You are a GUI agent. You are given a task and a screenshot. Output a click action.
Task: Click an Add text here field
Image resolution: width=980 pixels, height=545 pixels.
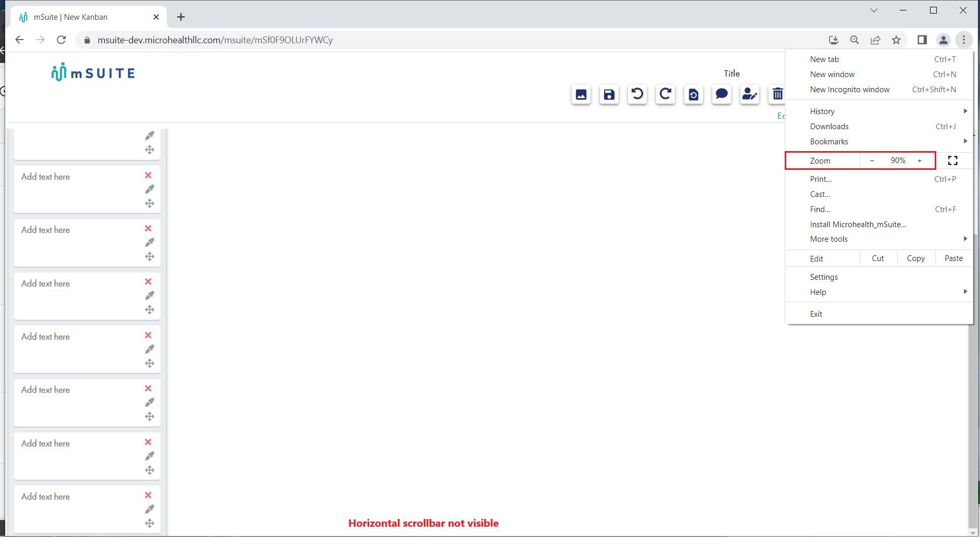click(x=62, y=177)
